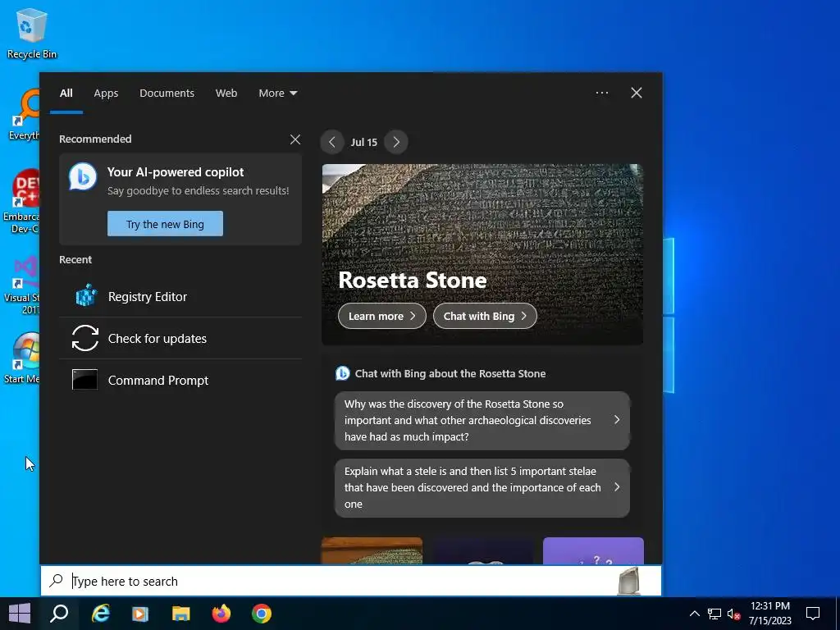Click the Command Prompt icon
The image size is (840, 630).
point(85,379)
